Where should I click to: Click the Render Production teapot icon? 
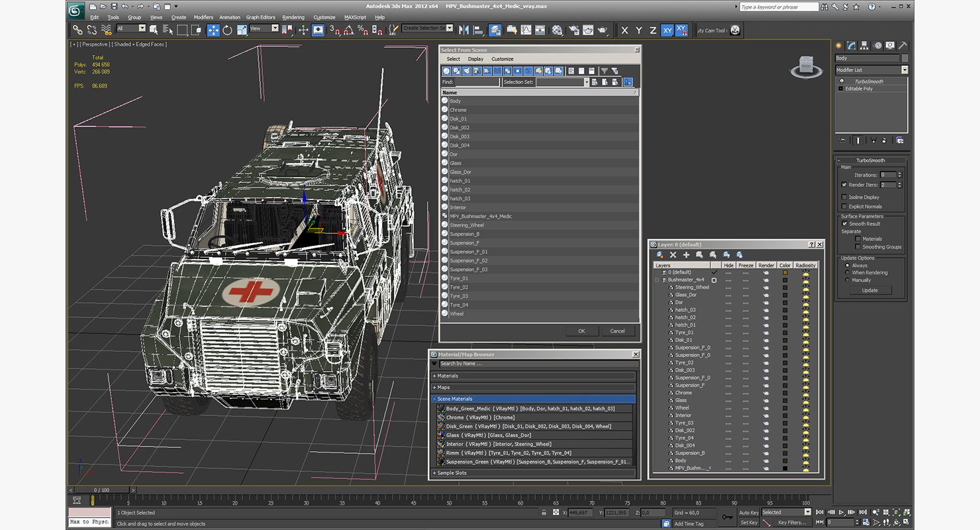(602, 30)
